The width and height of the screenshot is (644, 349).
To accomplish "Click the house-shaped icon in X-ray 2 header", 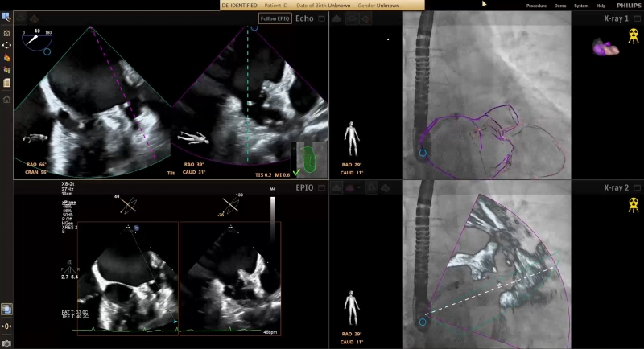I will 371,188.
